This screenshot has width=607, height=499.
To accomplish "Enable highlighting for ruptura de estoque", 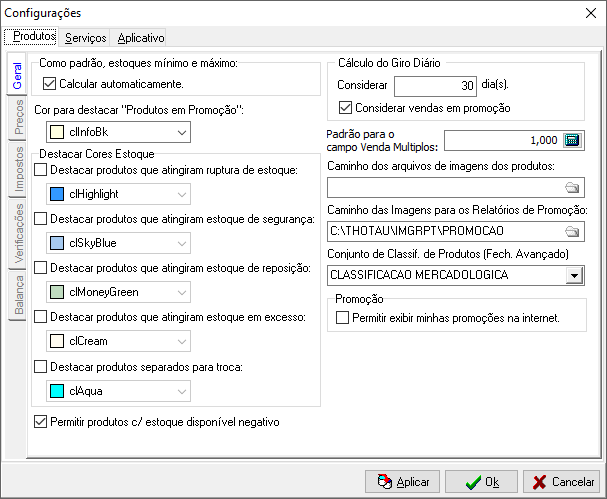I will (x=41, y=172).
